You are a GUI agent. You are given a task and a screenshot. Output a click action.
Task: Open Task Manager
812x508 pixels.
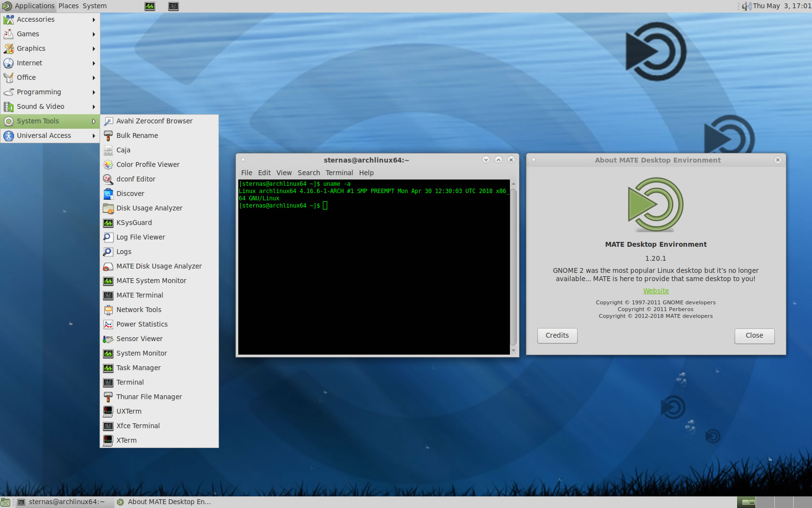(x=159, y=368)
